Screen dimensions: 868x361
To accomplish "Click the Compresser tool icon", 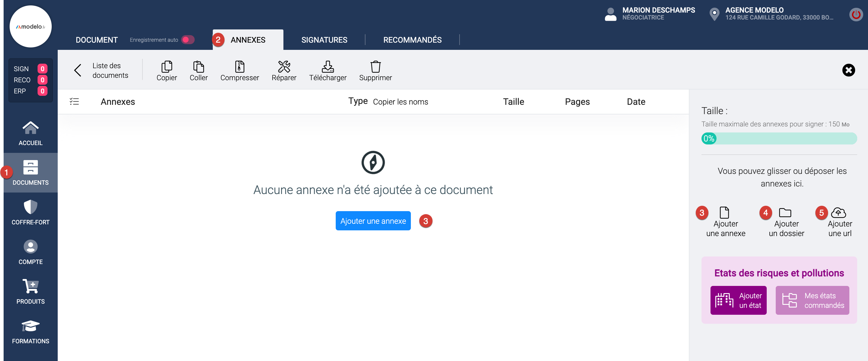I will 240,67.
